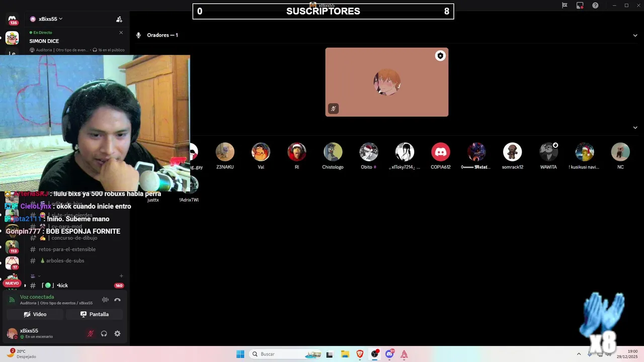Dismiss the SIMON DICE live event banner

click(x=121, y=33)
